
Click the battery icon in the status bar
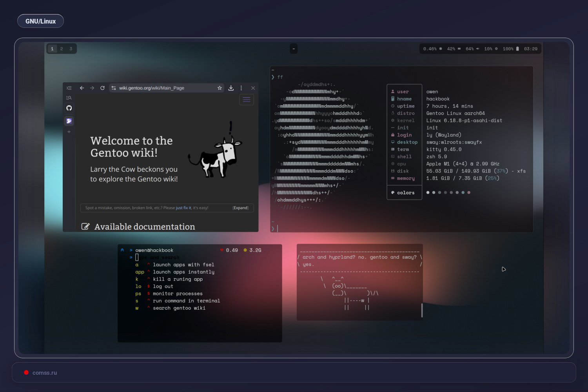(517, 49)
